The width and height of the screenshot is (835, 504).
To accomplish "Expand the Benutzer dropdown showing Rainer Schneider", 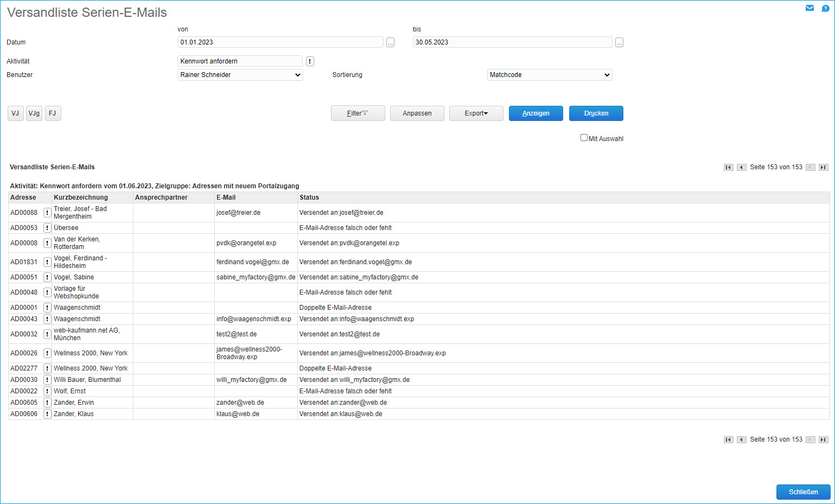I will 240,75.
